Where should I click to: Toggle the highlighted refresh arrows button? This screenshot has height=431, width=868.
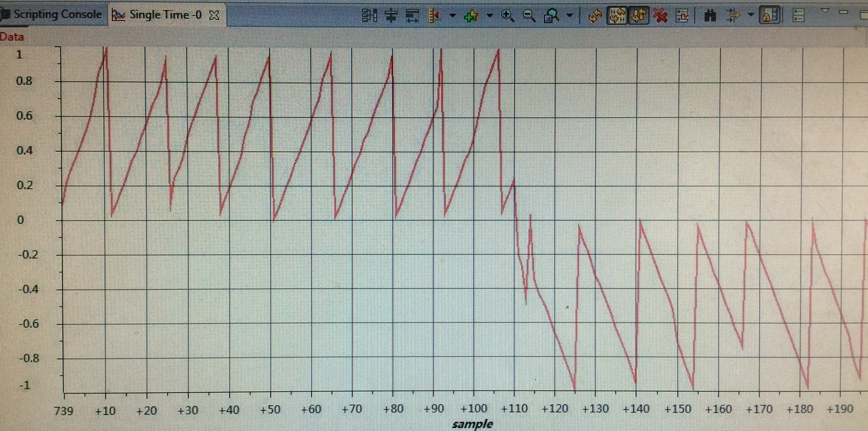click(x=639, y=15)
